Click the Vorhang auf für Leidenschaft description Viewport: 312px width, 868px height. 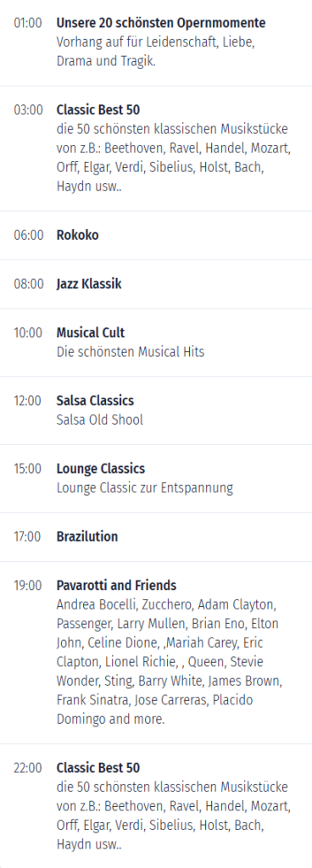(156, 52)
